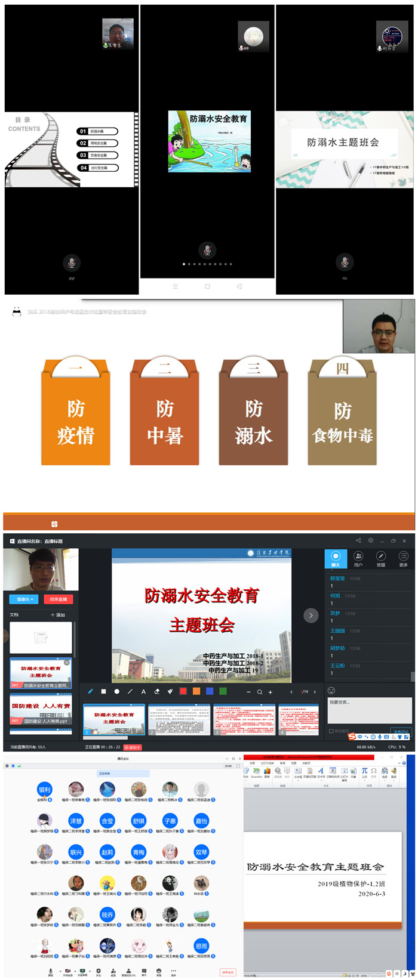Tick the 禁言聊天 mute chat checkbox
The image size is (418, 980).
331,731
